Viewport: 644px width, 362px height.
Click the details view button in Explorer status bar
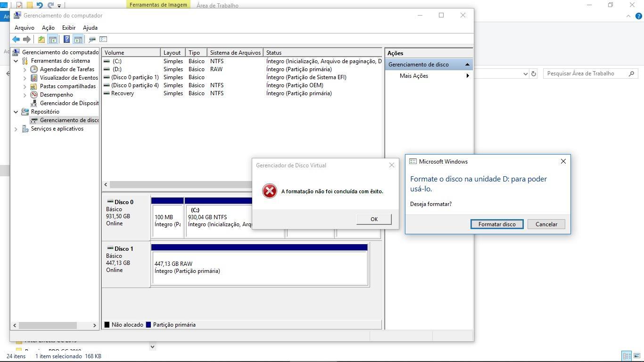(x=627, y=356)
